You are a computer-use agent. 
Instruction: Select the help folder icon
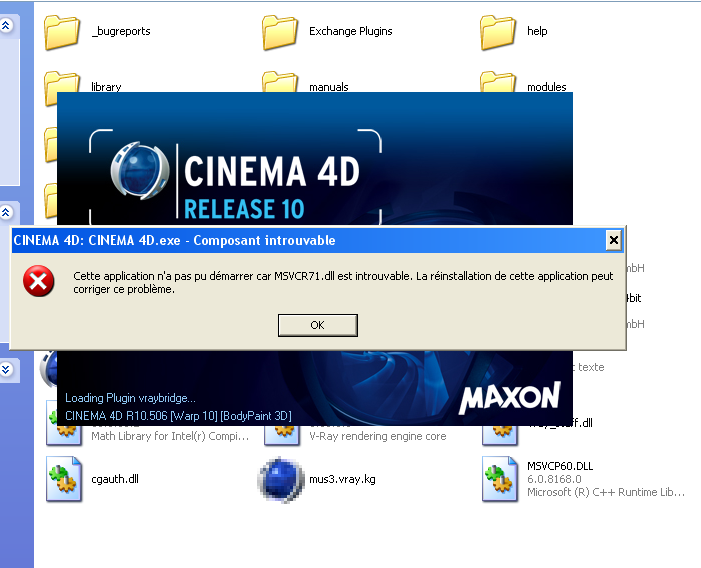[498, 32]
